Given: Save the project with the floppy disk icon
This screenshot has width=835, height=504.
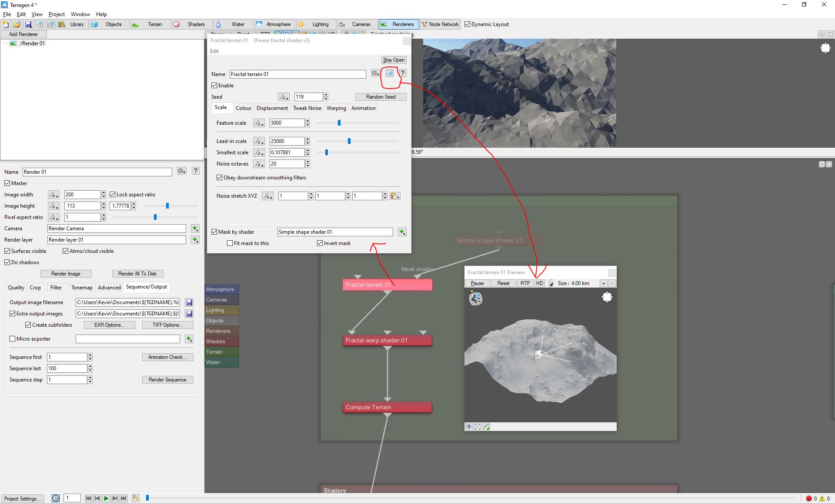Looking at the screenshot, I should (28, 24).
